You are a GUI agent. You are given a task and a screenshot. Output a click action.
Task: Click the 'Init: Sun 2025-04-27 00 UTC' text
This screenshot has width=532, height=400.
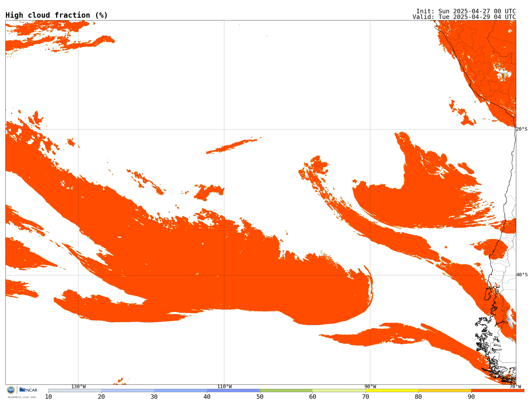[466, 11]
